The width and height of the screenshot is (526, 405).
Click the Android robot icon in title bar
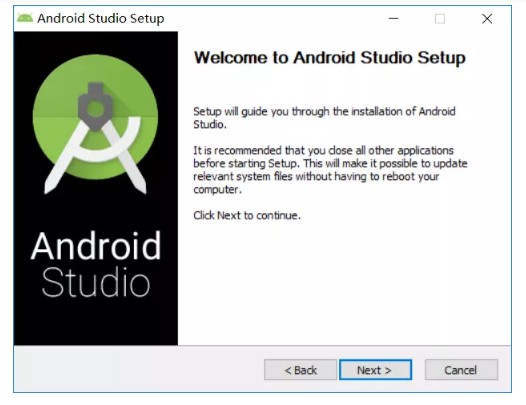(25, 18)
